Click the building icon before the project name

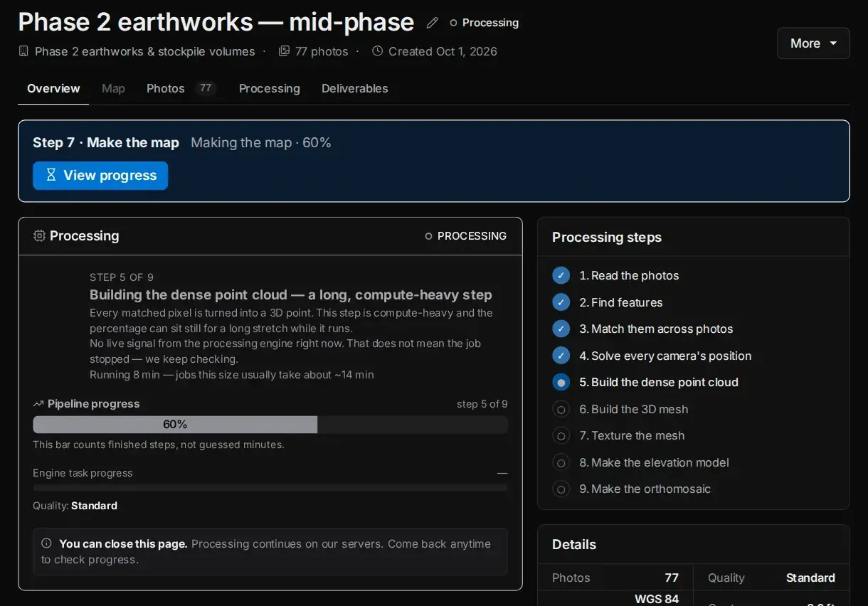click(23, 51)
